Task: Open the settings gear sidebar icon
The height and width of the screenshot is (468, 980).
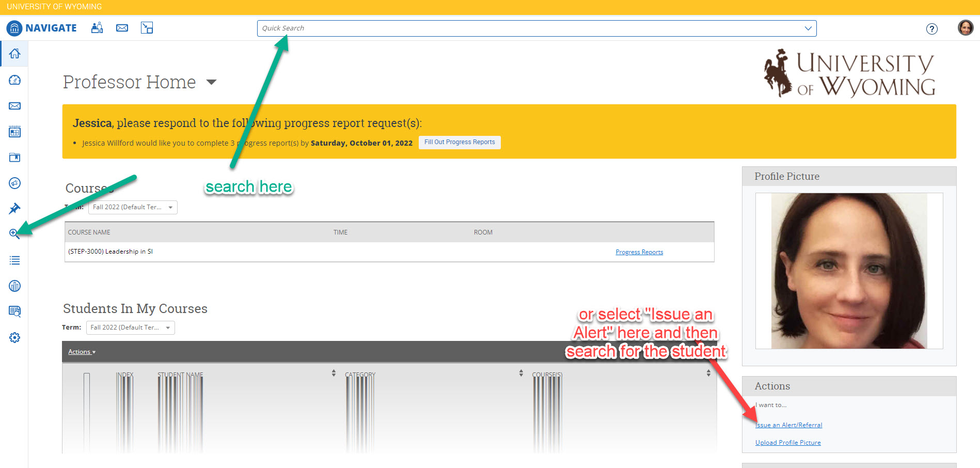Action: (x=14, y=337)
